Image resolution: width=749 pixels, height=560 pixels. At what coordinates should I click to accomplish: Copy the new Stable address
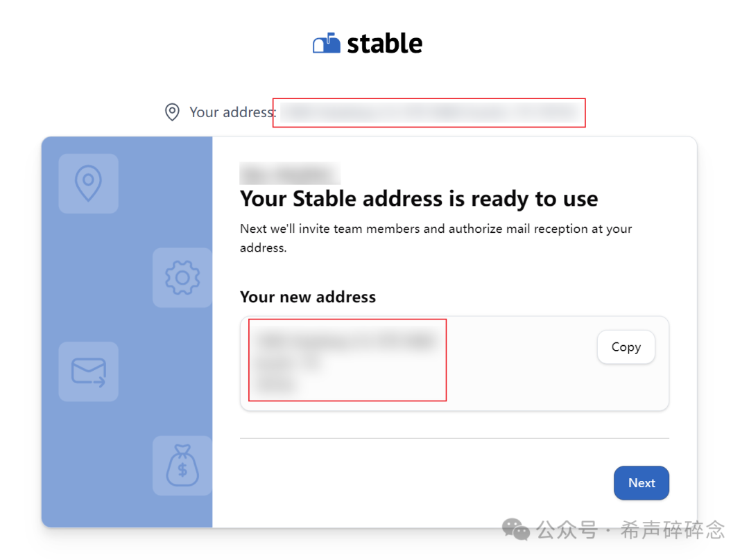pos(626,347)
